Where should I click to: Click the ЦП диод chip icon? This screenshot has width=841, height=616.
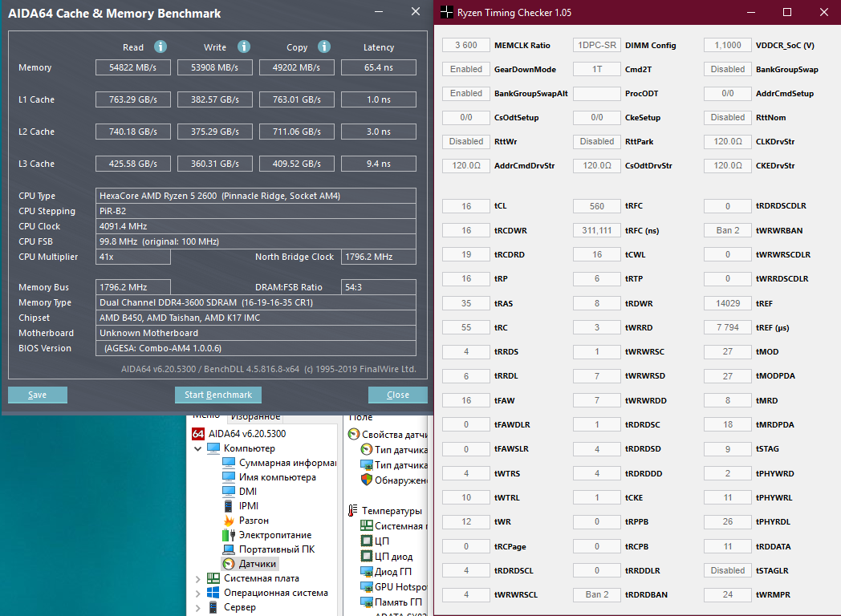[x=366, y=557]
